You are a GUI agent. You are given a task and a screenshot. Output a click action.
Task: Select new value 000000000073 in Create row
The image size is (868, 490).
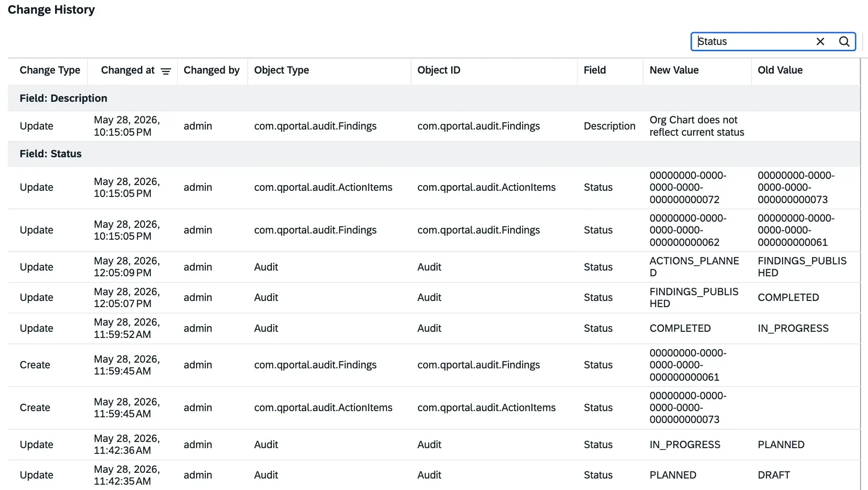pos(688,408)
